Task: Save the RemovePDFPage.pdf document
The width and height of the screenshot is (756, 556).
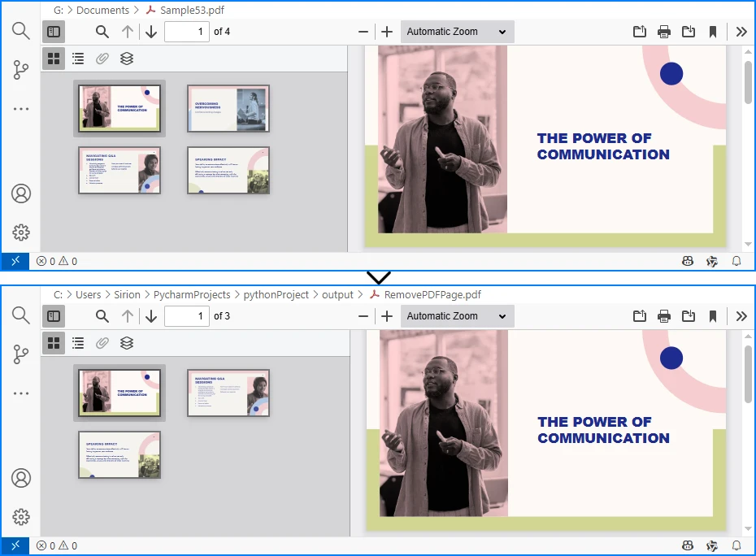Action: pos(689,315)
